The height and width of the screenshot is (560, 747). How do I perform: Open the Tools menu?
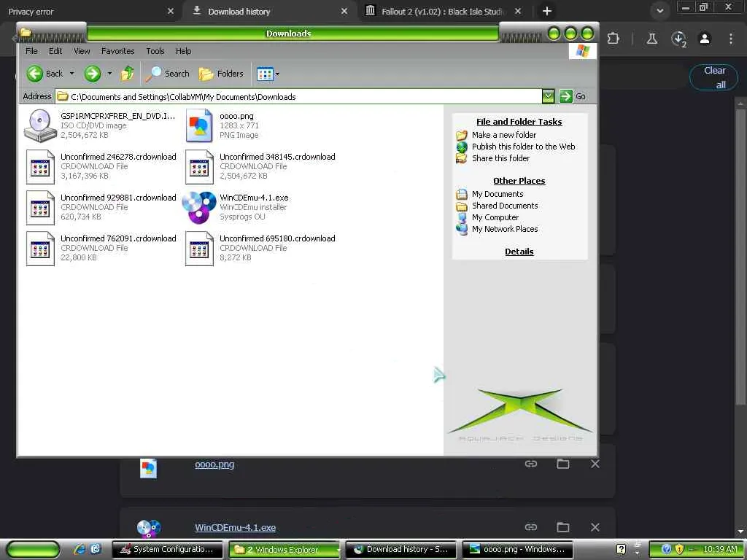pos(155,51)
